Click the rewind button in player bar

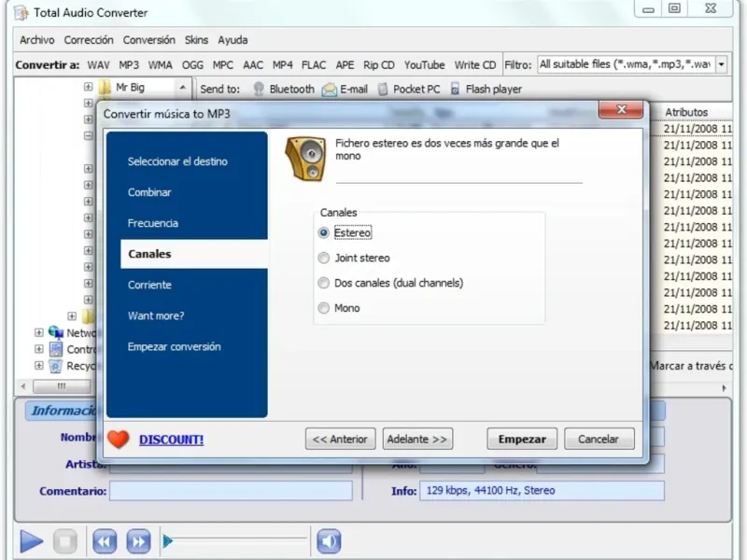pyautogui.click(x=105, y=541)
